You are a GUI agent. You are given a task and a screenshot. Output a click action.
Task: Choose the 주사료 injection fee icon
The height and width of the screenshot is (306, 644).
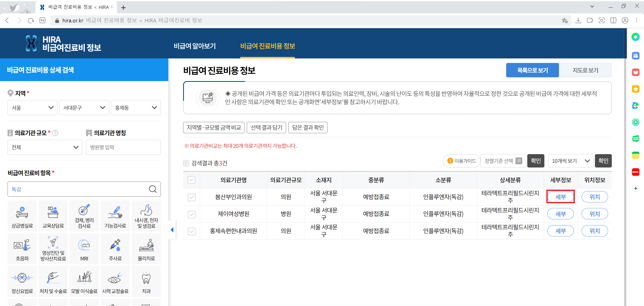tap(115, 248)
